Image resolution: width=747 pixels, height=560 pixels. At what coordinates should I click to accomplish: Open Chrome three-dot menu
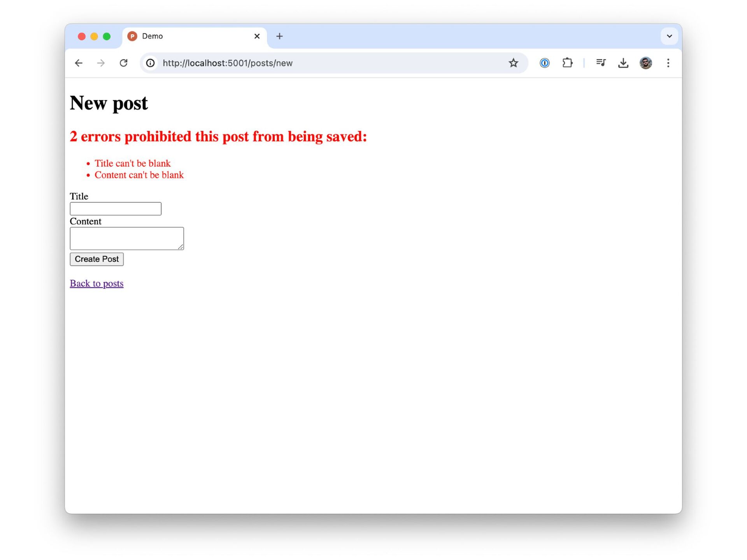pyautogui.click(x=668, y=63)
